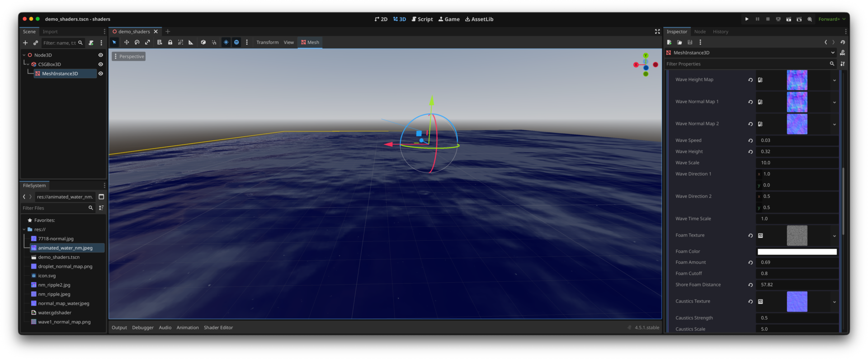Hide the CSGBox3D node
Image resolution: width=868 pixels, height=359 pixels.
pyautogui.click(x=101, y=64)
